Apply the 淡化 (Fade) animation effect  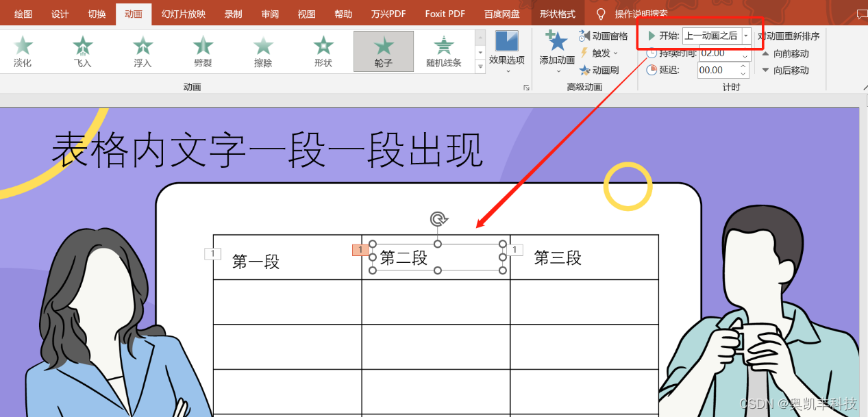click(x=23, y=51)
